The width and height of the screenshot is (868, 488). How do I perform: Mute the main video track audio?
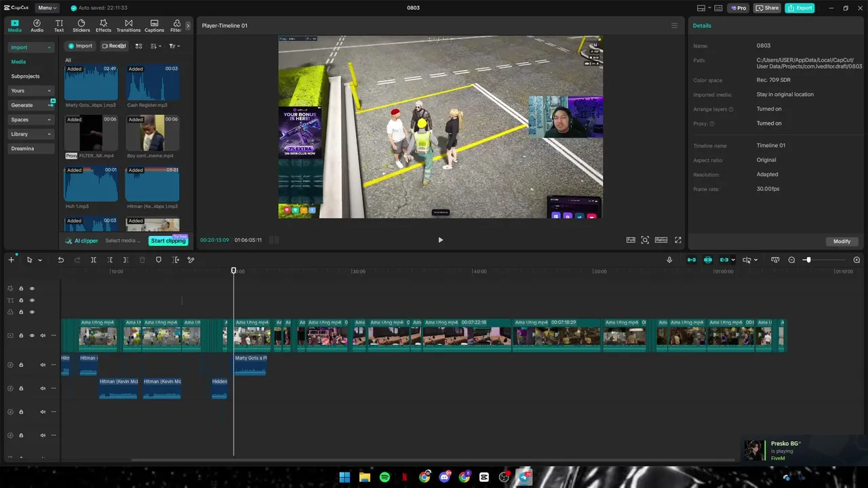click(x=43, y=335)
